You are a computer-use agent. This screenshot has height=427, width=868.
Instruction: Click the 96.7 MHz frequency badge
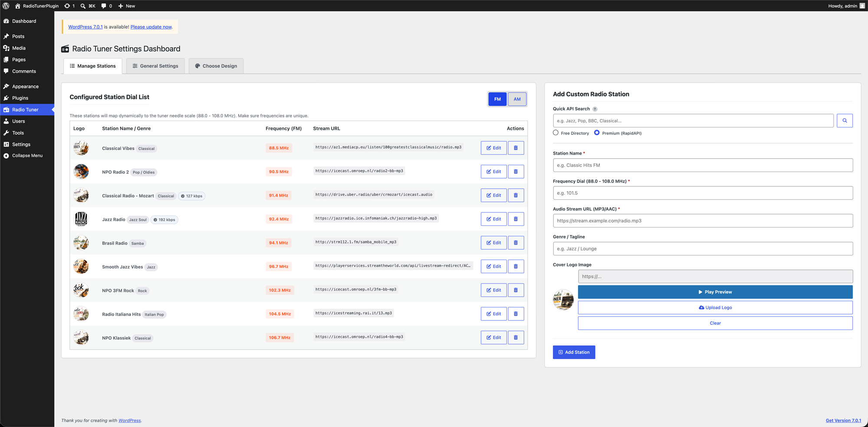click(279, 267)
